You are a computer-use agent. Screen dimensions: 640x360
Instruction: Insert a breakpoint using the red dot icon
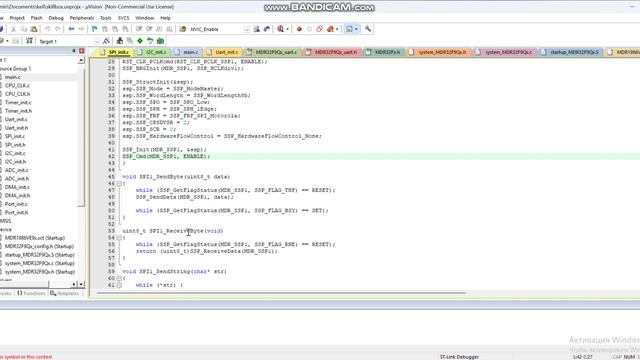(299, 29)
